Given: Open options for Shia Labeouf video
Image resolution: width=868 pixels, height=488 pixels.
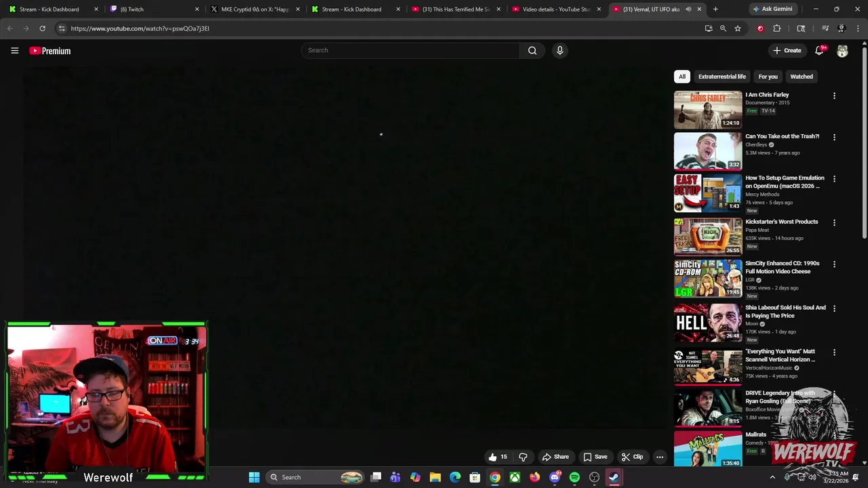Looking at the screenshot, I should [834, 308].
